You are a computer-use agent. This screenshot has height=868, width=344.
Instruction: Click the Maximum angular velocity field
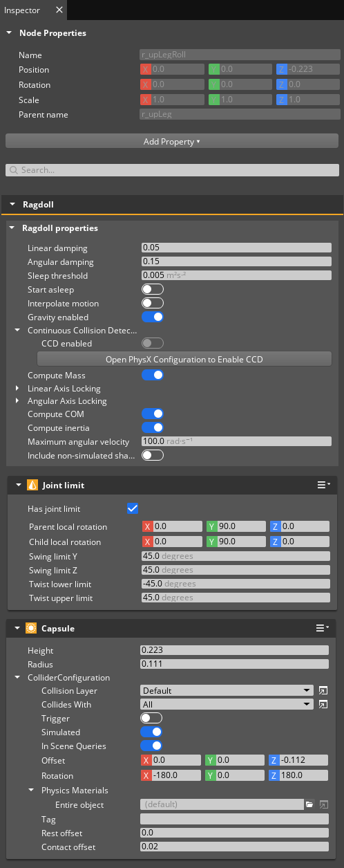(236, 441)
